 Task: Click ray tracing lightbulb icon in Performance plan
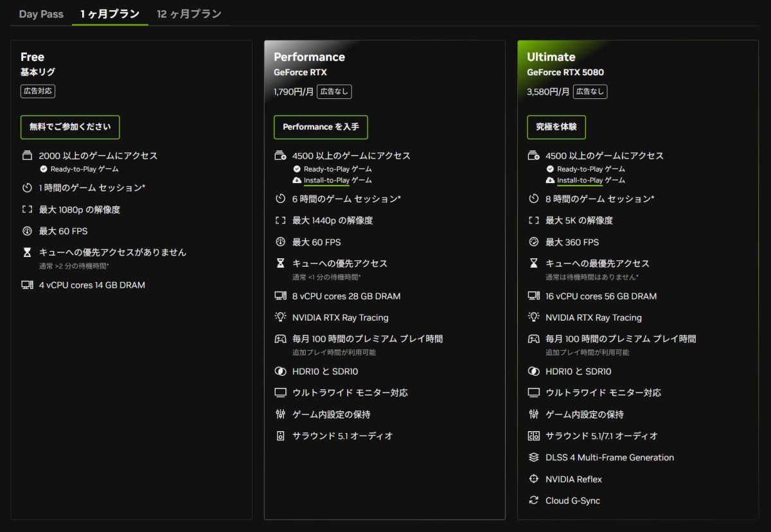click(x=280, y=317)
